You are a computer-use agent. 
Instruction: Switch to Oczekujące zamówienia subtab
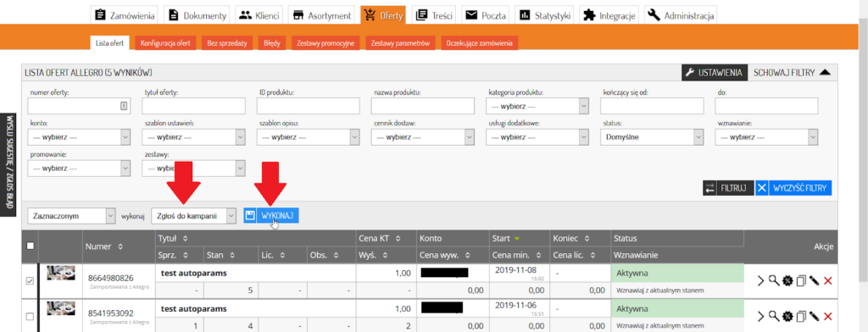click(480, 43)
